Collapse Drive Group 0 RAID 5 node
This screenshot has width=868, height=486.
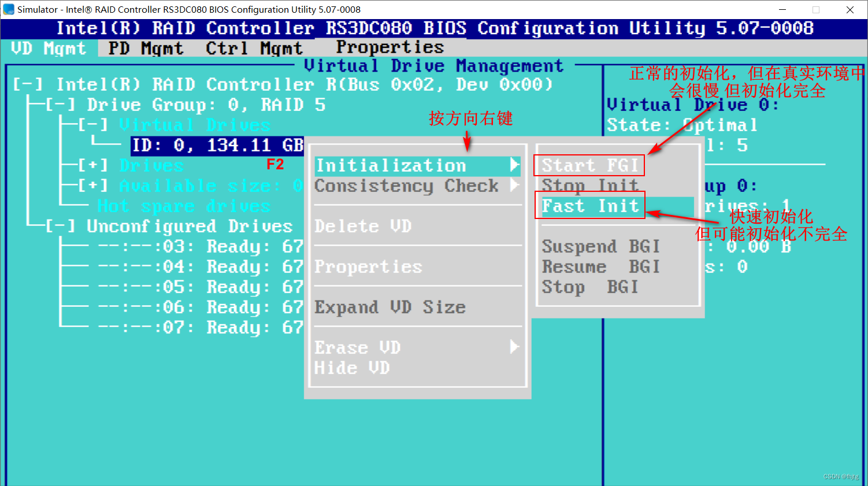click(61, 105)
